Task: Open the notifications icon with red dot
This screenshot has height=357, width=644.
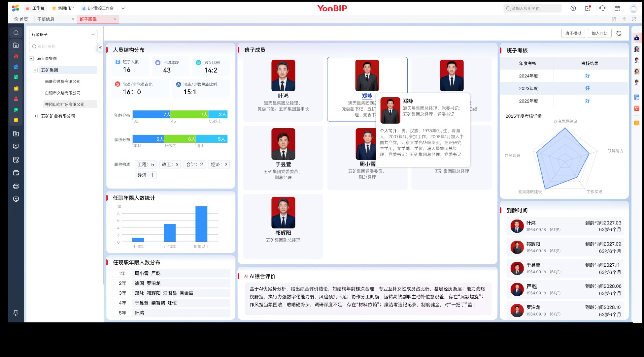Action: pos(588,9)
